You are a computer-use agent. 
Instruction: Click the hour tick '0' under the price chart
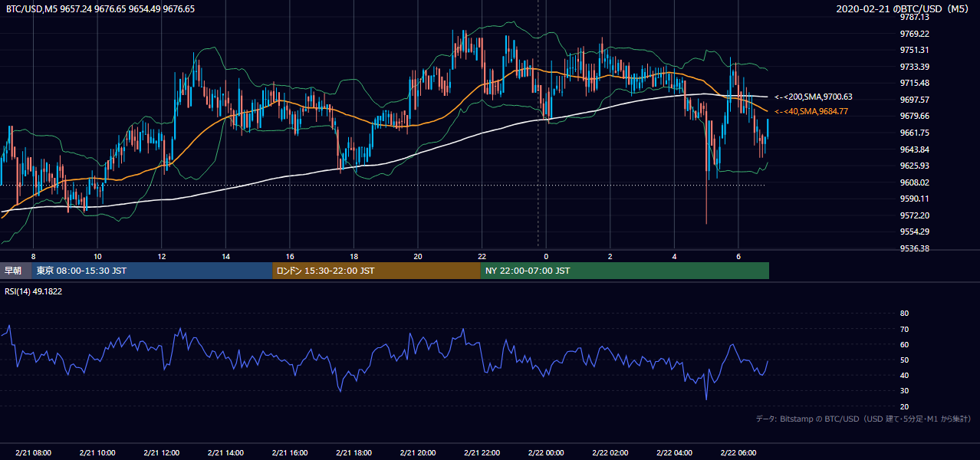[546, 256]
